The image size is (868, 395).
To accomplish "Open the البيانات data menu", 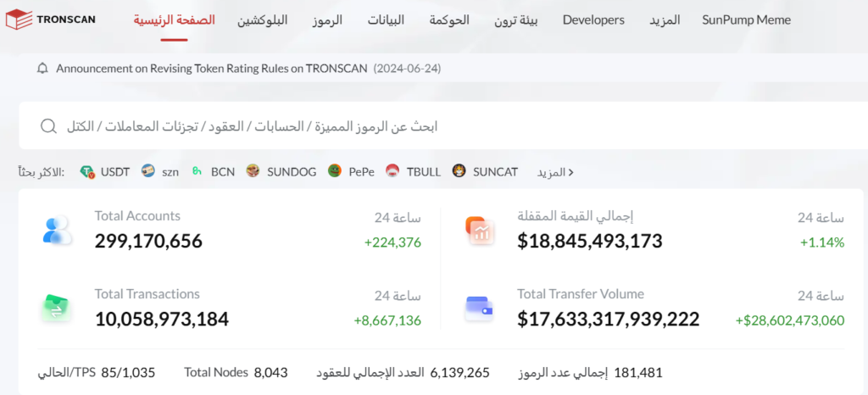I will pyautogui.click(x=386, y=20).
